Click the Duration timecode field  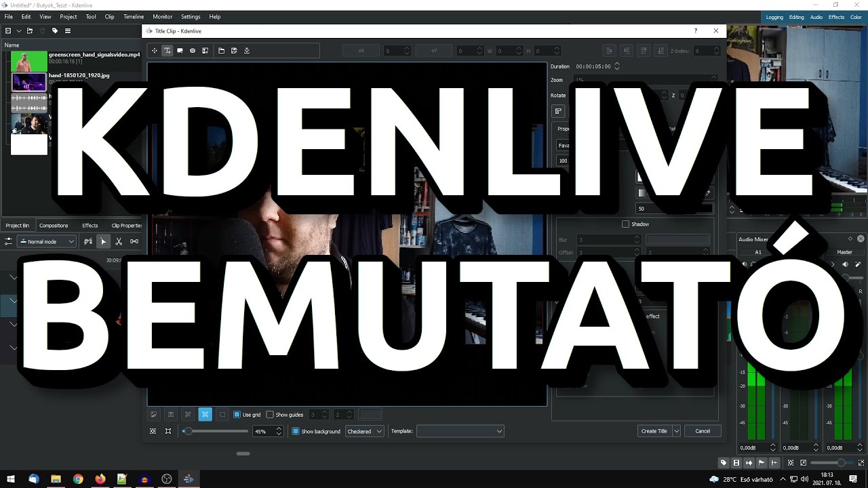coord(593,66)
